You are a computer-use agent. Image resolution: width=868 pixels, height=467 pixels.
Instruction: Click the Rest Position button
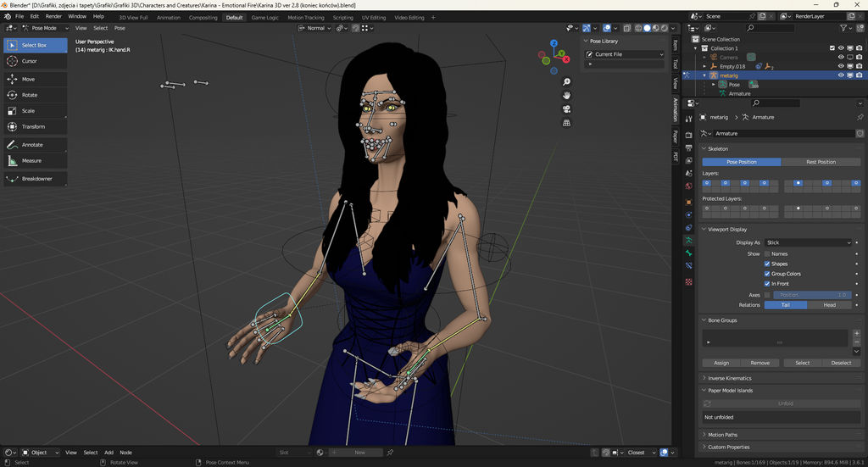click(x=820, y=162)
